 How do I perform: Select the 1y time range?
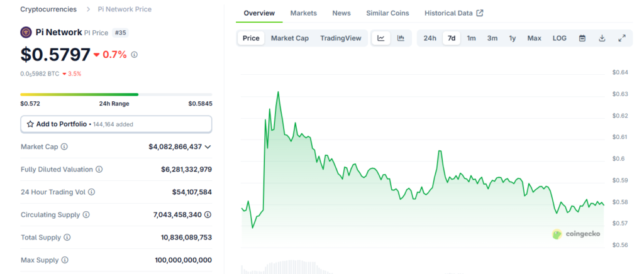[x=513, y=38]
